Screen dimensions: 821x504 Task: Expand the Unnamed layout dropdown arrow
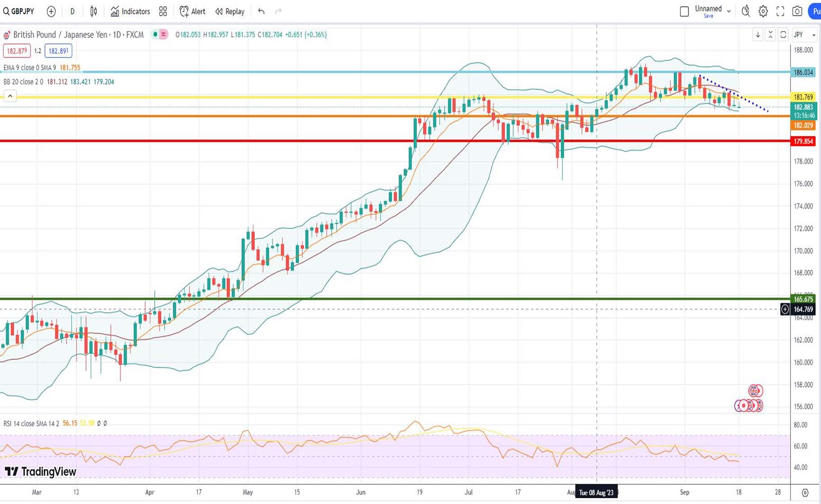tap(729, 11)
